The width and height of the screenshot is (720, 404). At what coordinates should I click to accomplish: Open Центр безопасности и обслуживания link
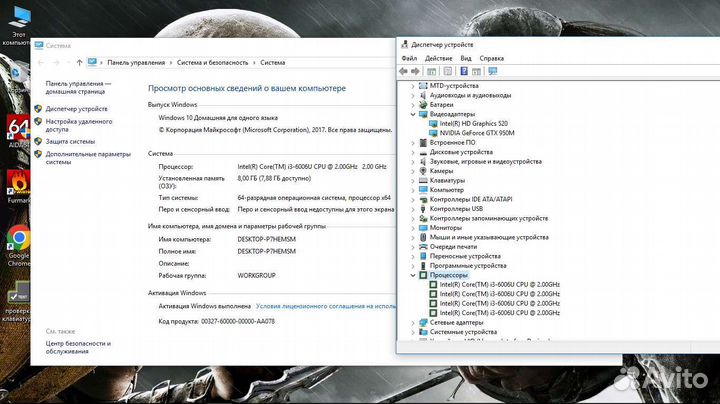tap(78, 347)
